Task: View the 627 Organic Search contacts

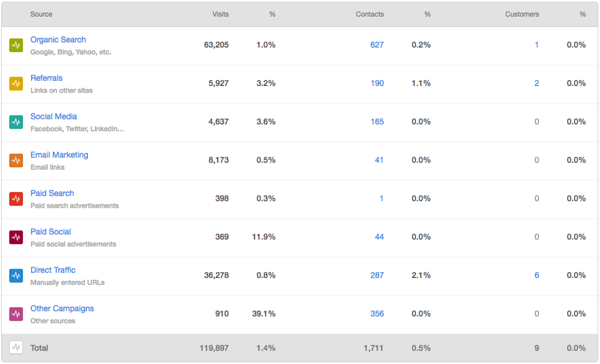Action: [377, 45]
